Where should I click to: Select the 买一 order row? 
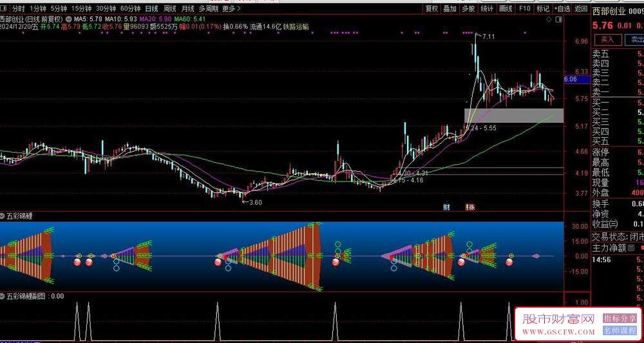618,102
